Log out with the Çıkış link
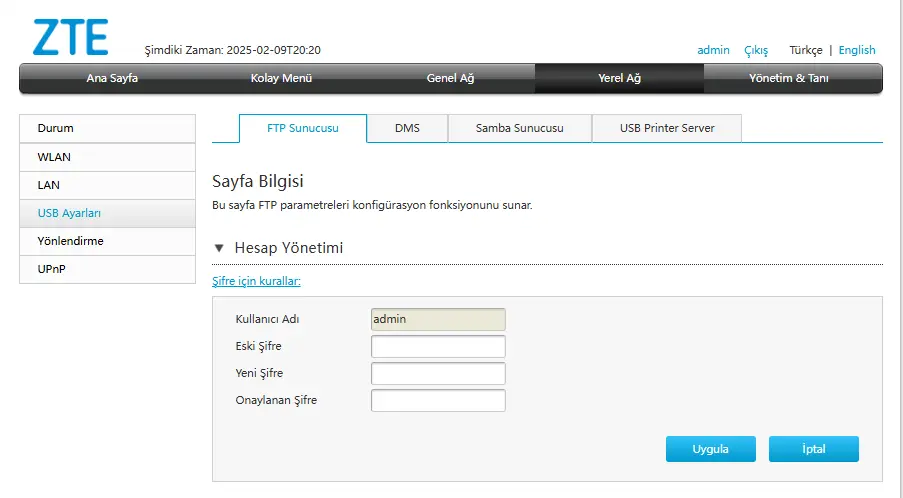The width and height of the screenshot is (903, 498). coord(756,51)
